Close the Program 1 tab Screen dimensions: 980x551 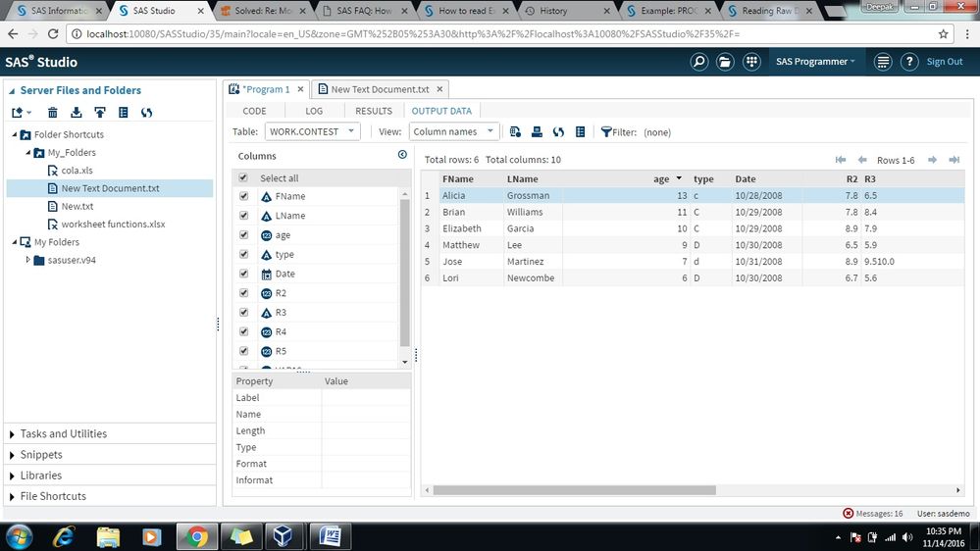[x=300, y=89]
